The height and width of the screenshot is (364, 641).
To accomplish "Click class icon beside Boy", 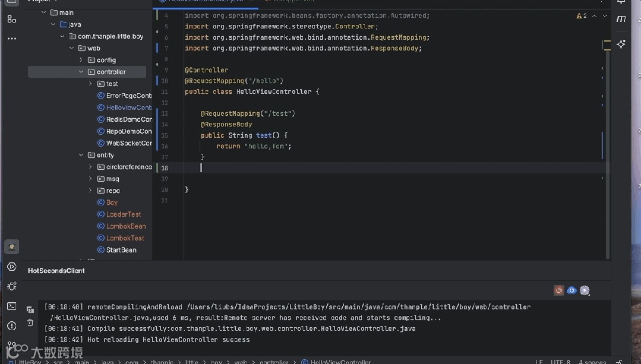I will tap(100, 202).
